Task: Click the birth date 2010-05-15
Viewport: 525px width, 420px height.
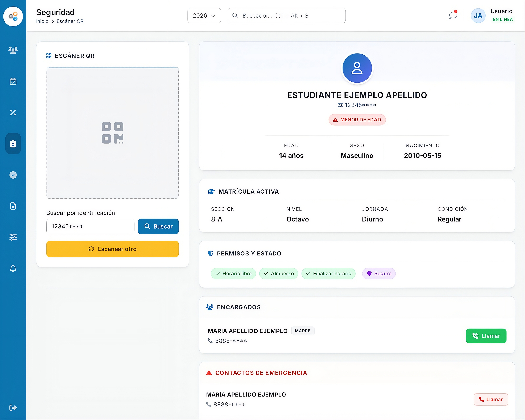Action: [x=422, y=156]
